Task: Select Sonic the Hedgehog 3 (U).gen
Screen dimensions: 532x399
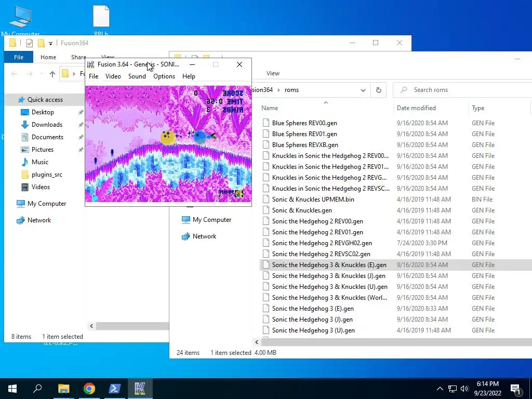Action: pos(313,330)
